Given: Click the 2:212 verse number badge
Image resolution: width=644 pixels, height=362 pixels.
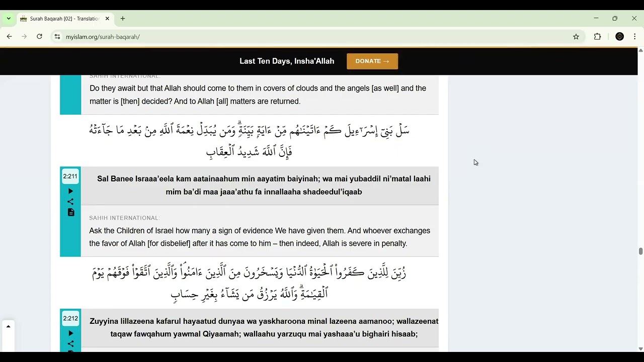Looking at the screenshot, I should coord(70,319).
